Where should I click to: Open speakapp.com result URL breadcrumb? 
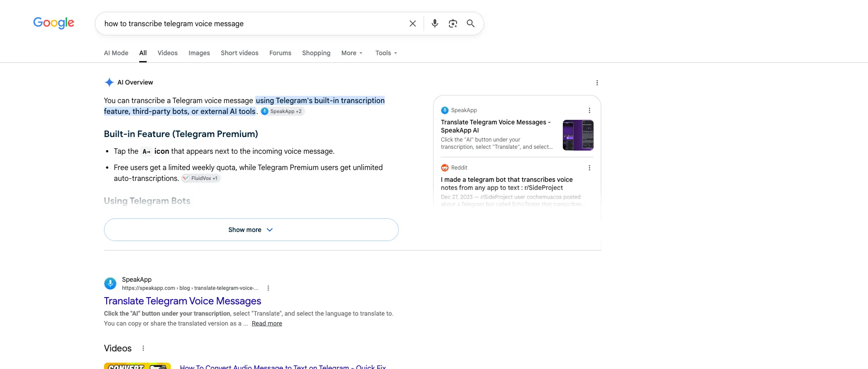tap(190, 288)
